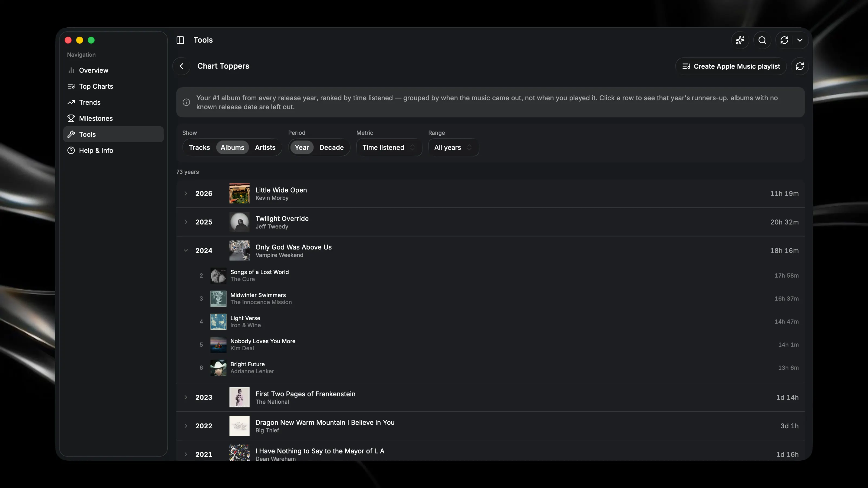The width and height of the screenshot is (868, 488).
Task: Collapse the 2024 row chevron
Action: (186, 251)
